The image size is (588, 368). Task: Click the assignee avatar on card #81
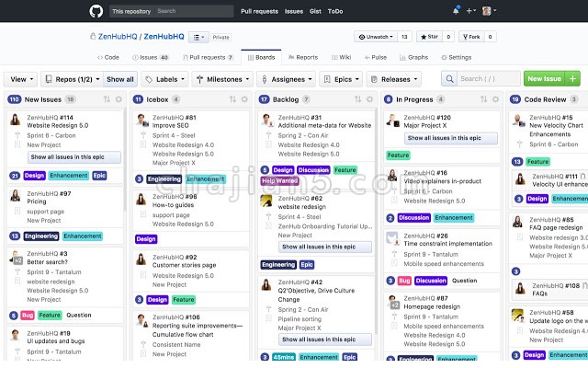click(141, 120)
